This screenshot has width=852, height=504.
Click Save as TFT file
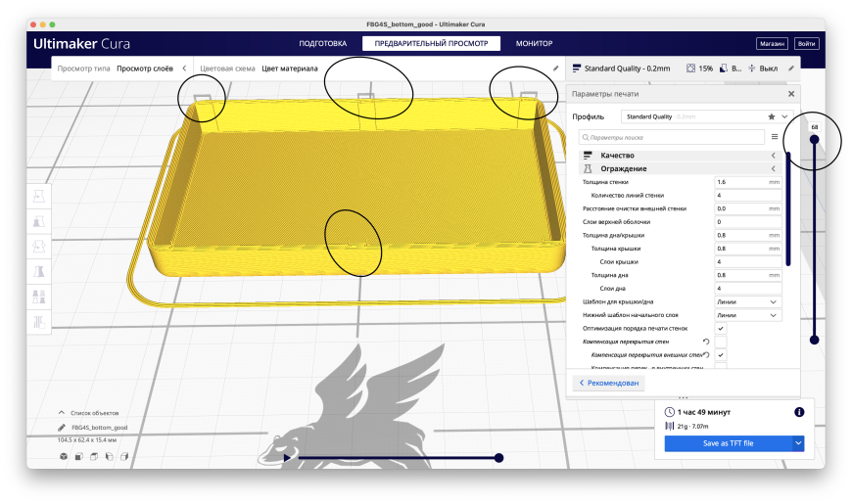coord(728,443)
